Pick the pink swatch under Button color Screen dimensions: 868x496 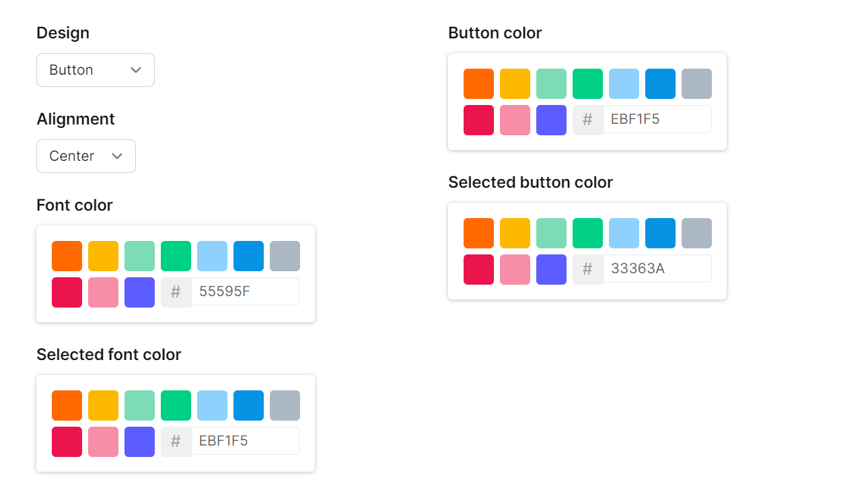pos(515,120)
